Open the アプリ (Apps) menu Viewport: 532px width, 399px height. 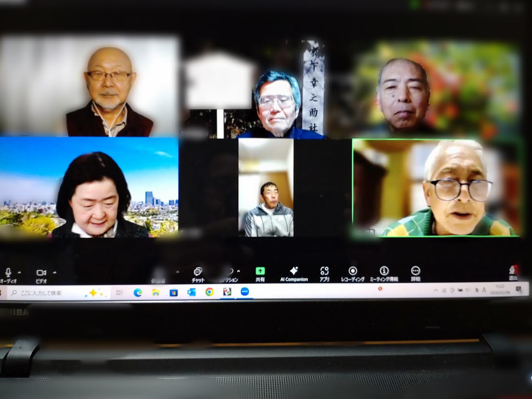[x=325, y=271]
